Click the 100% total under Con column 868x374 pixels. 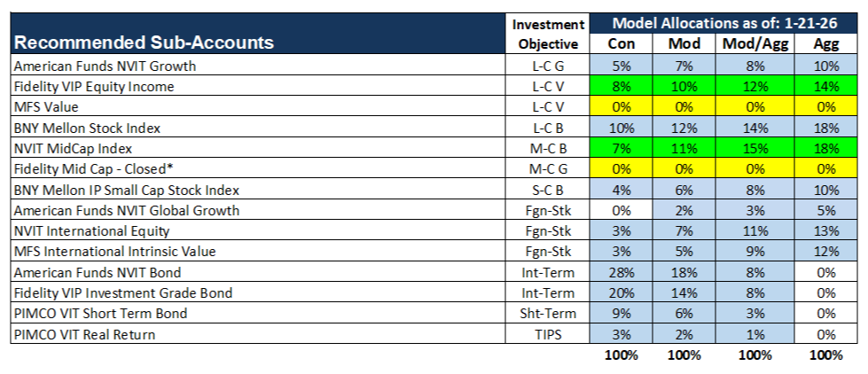[x=621, y=355]
